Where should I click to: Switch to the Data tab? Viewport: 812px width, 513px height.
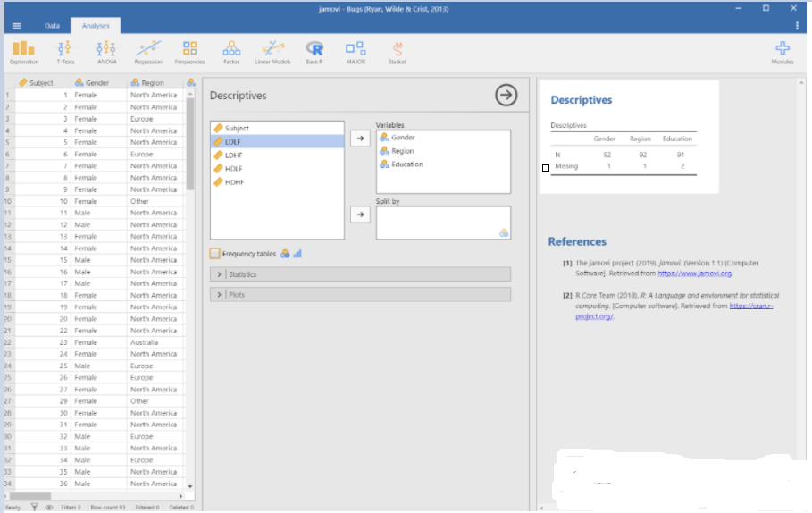52,26
